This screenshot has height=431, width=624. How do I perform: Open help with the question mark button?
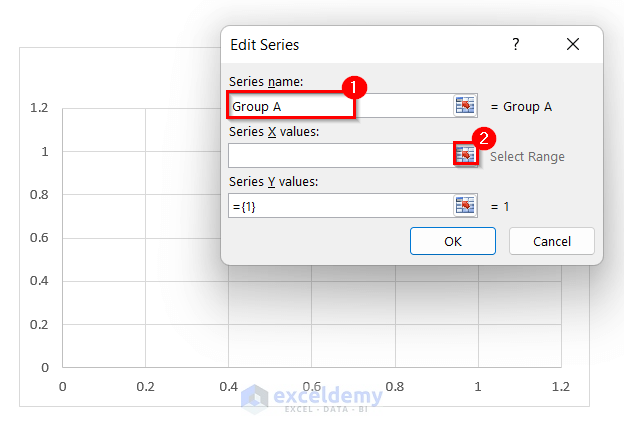click(516, 45)
